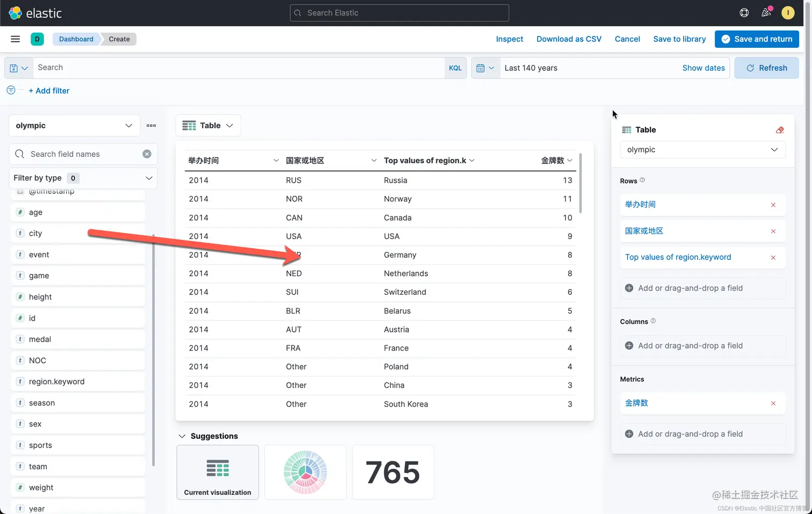Go to the Dashboard breadcrumb

(x=76, y=39)
